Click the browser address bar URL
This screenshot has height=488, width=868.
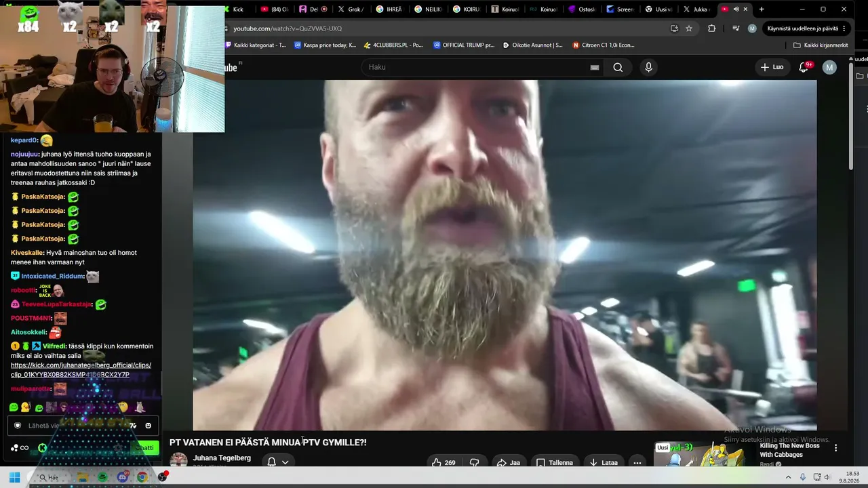pyautogui.click(x=288, y=28)
